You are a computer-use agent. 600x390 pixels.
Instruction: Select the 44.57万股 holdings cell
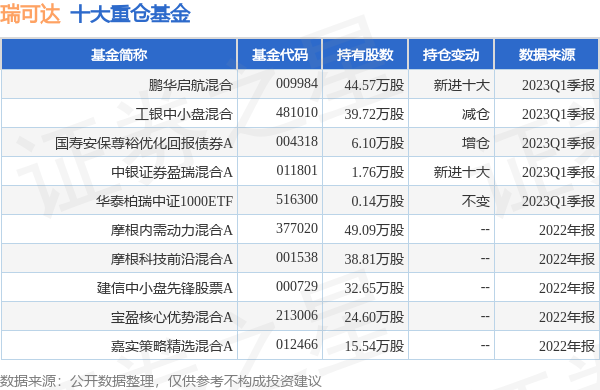click(374, 85)
